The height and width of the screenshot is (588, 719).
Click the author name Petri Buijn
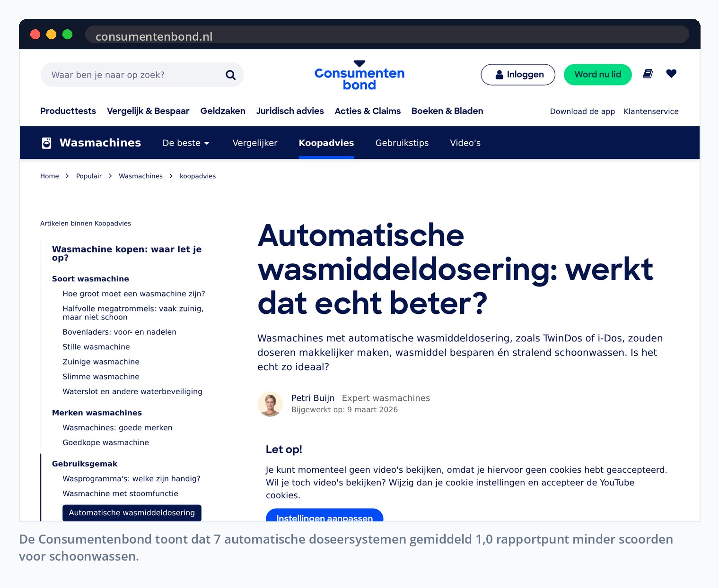click(x=313, y=398)
